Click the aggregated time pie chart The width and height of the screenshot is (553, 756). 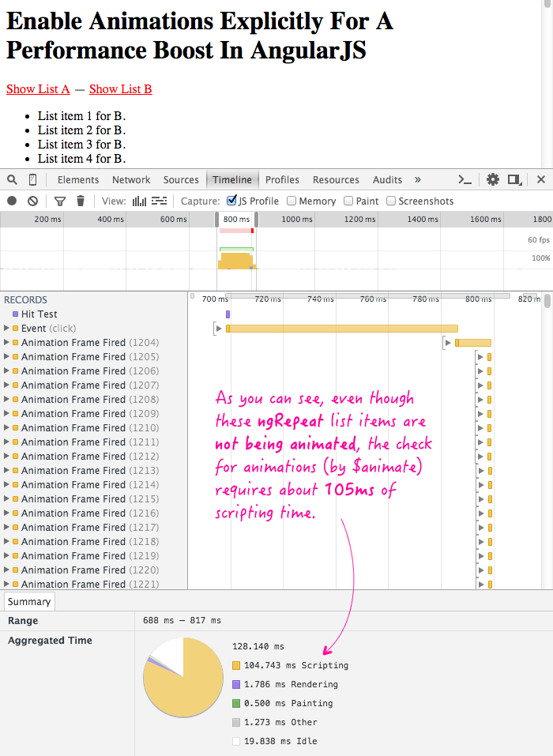(x=183, y=677)
